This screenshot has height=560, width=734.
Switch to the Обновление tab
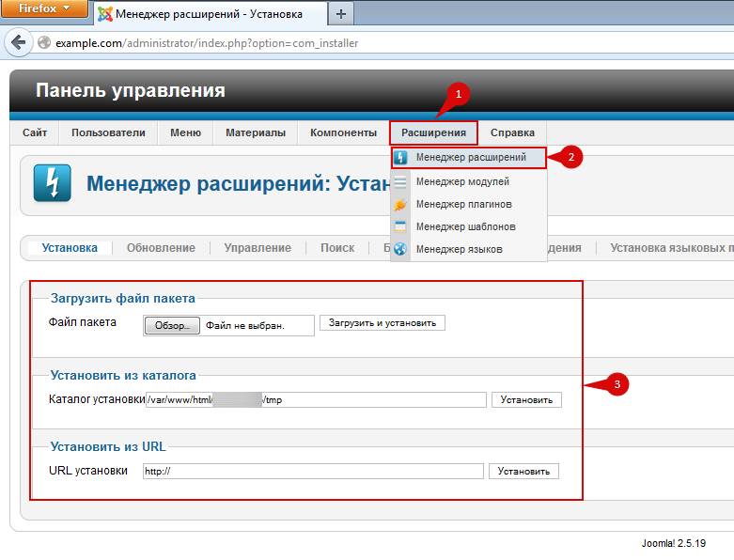point(161,248)
